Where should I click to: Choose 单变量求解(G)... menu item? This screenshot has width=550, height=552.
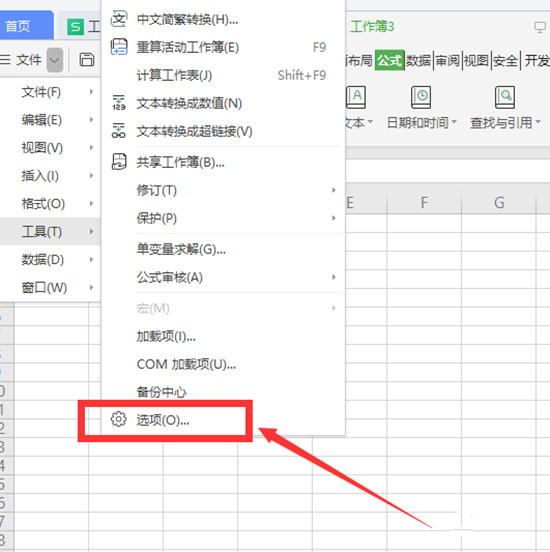click(x=223, y=249)
